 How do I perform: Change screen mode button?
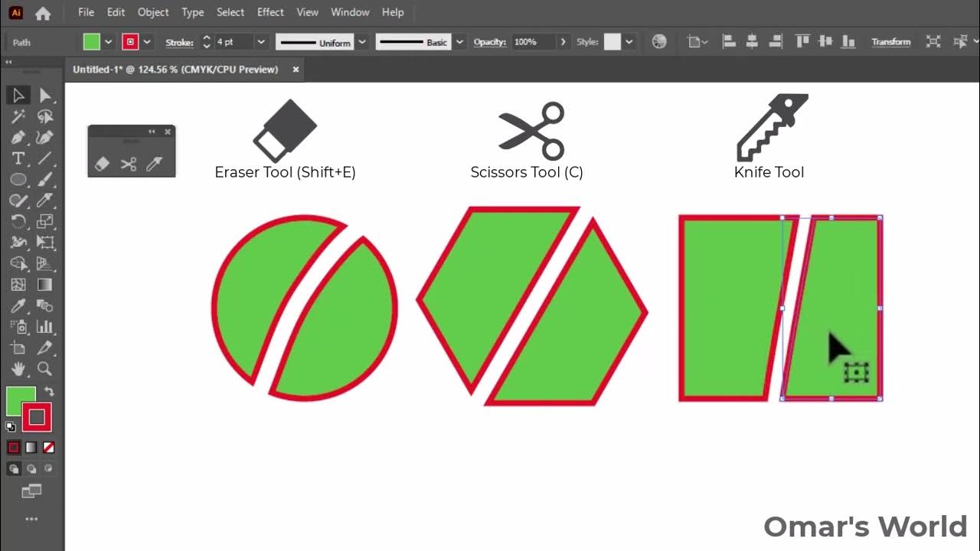point(31,491)
